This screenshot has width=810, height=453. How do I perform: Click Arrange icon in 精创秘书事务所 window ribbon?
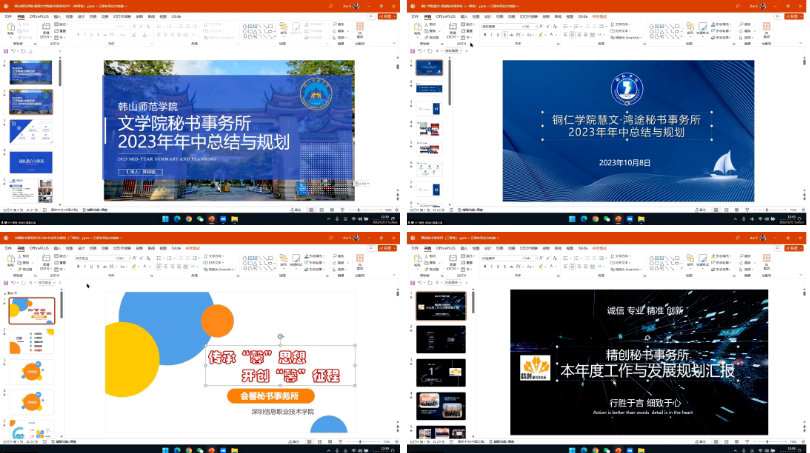690,258
